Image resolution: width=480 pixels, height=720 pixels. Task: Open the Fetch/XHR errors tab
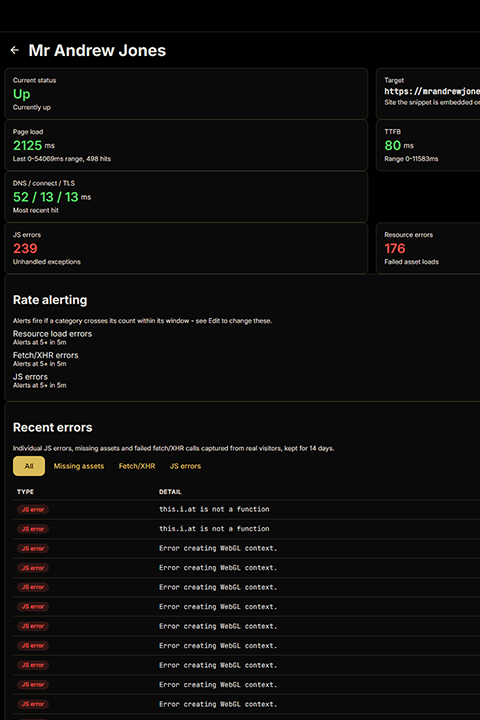coord(137,466)
